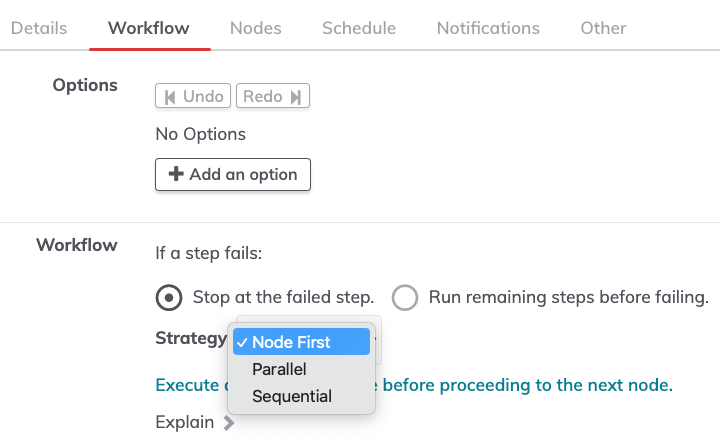Open the Notifications tab

click(x=488, y=28)
